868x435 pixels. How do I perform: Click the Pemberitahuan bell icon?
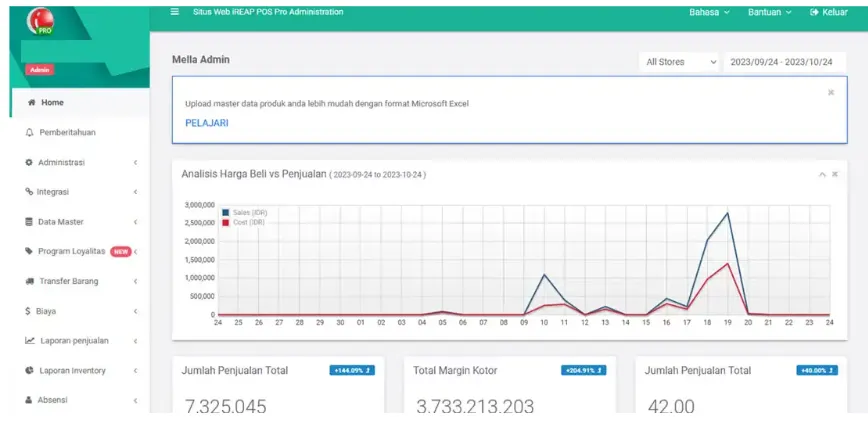[x=29, y=132]
